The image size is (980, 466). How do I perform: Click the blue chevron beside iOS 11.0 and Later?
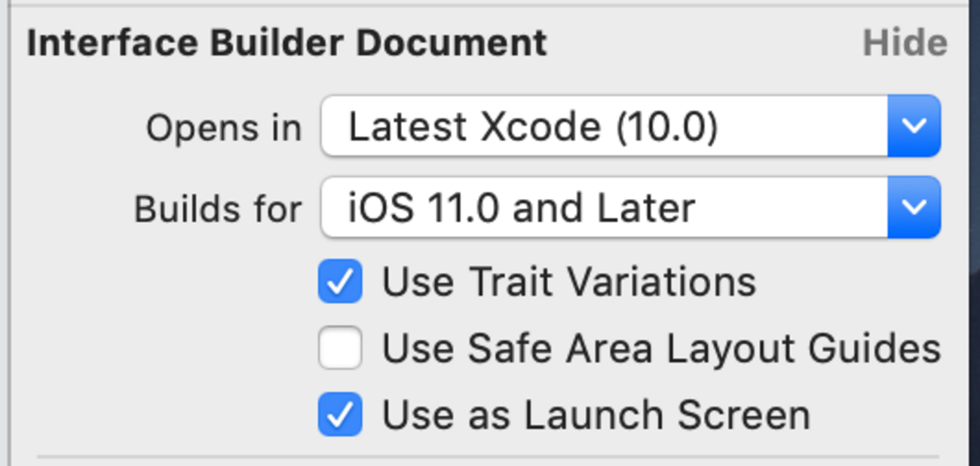tap(914, 208)
